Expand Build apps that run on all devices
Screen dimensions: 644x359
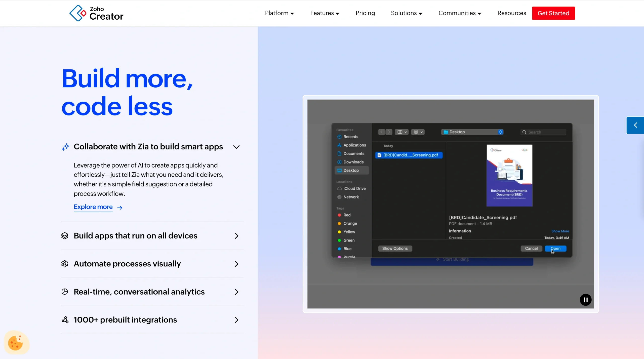point(236,236)
